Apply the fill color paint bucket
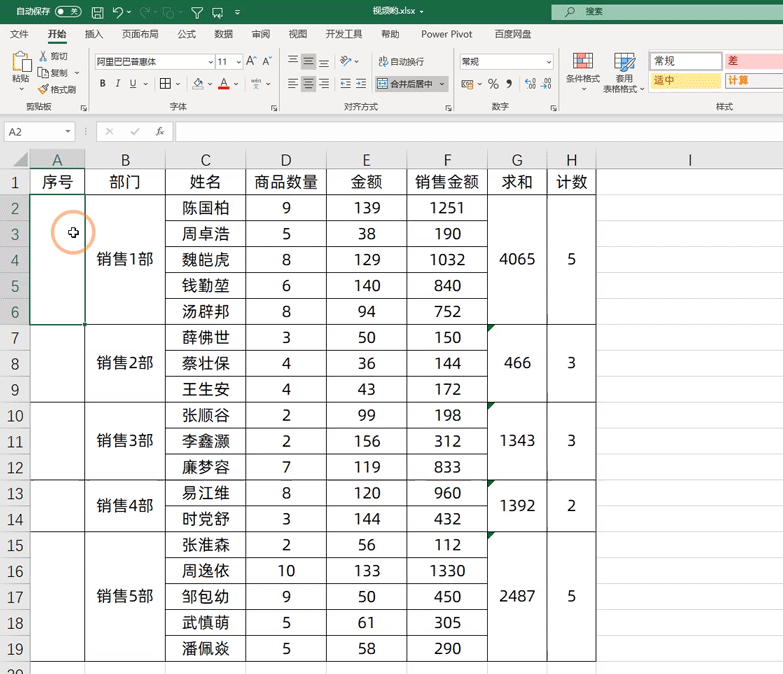The image size is (783, 674). [198, 83]
